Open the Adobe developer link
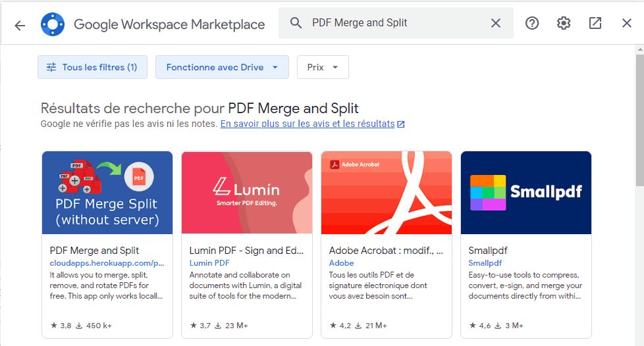This screenshot has width=644, height=346. [341, 263]
